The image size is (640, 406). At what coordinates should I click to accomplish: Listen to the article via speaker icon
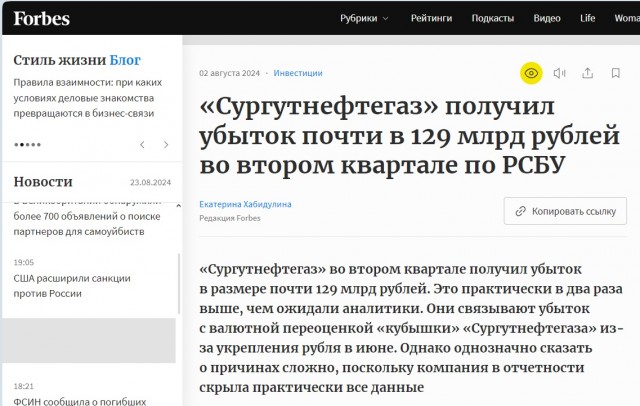pyautogui.click(x=559, y=73)
